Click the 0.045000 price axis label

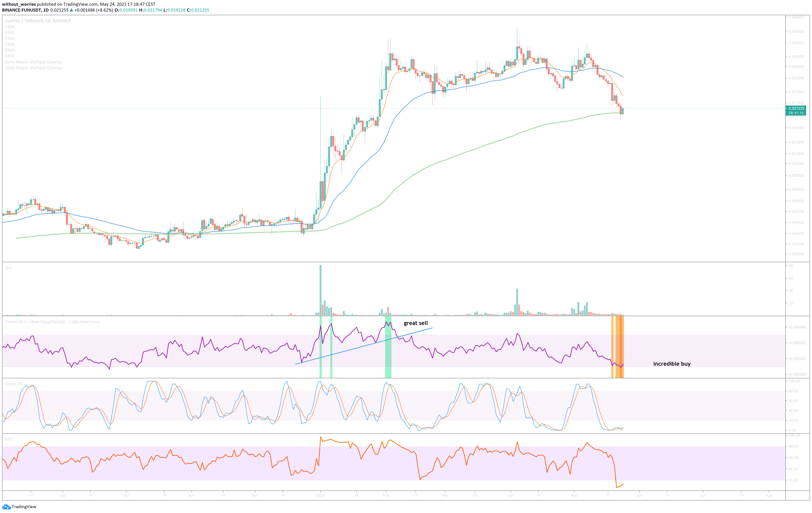[x=796, y=57]
